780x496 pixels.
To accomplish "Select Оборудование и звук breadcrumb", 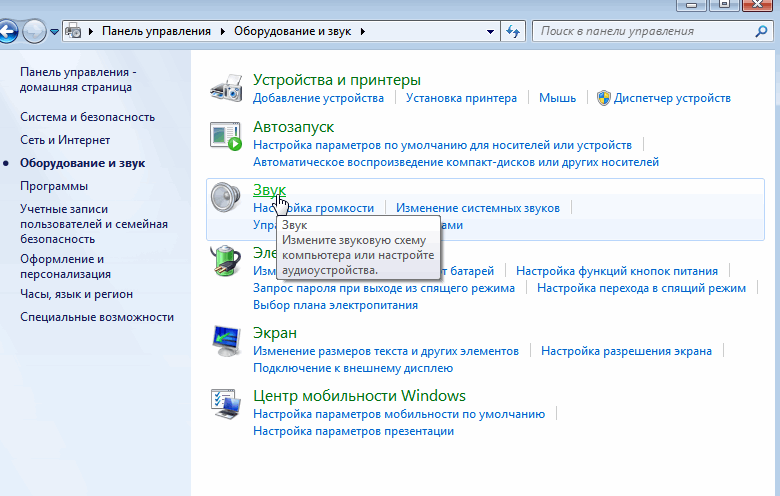I will 292,31.
